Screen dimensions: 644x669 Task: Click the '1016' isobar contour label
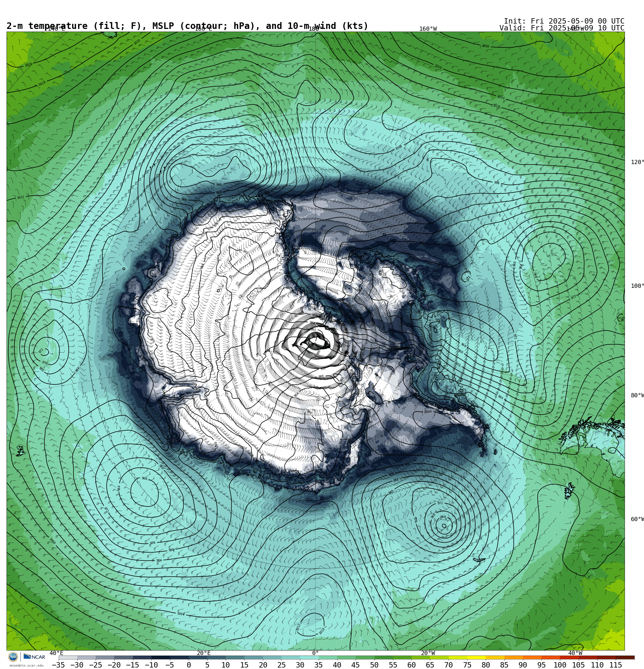tap(585, 139)
